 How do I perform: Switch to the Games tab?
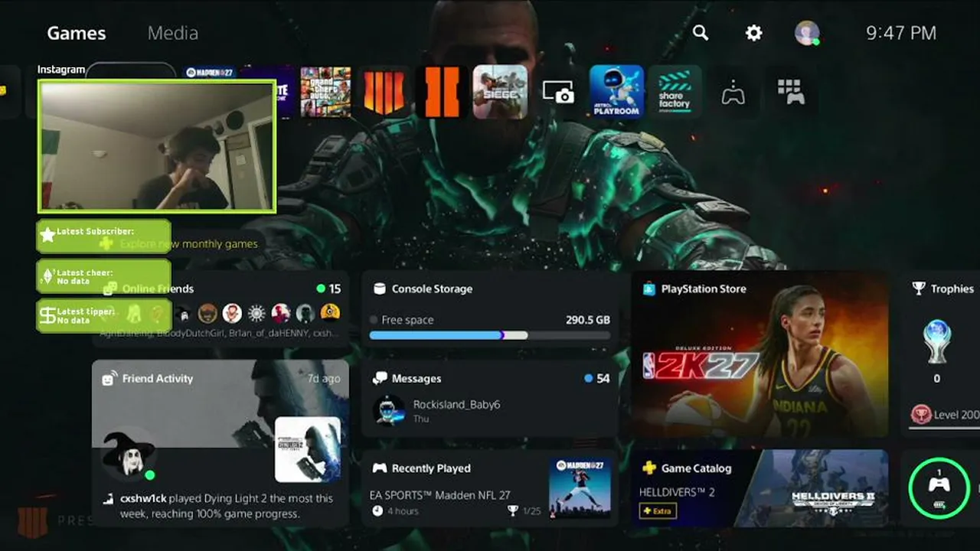(77, 33)
